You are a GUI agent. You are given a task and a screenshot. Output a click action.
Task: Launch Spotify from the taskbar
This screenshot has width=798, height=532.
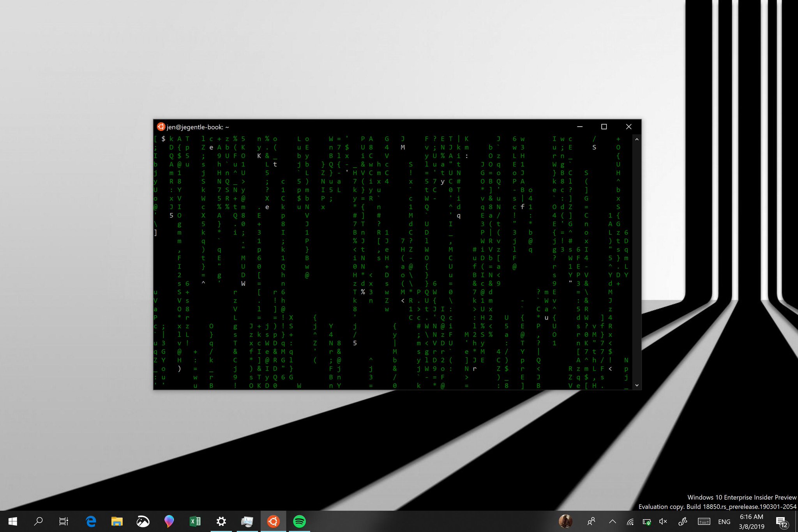point(300,521)
